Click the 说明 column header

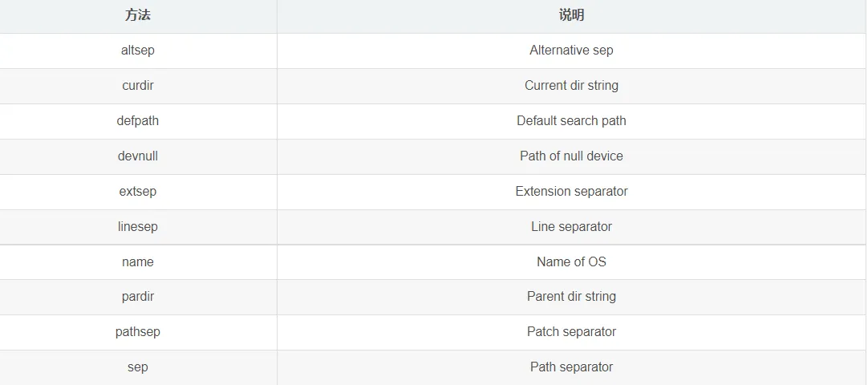click(571, 15)
